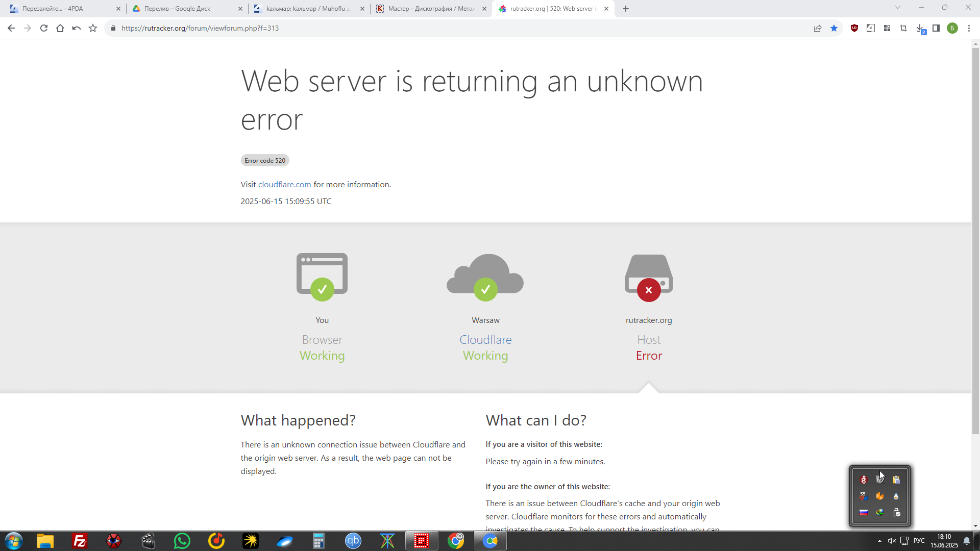Open the four-squares extension icon
This screenshot has width=980, height=551.
[887, 28]
